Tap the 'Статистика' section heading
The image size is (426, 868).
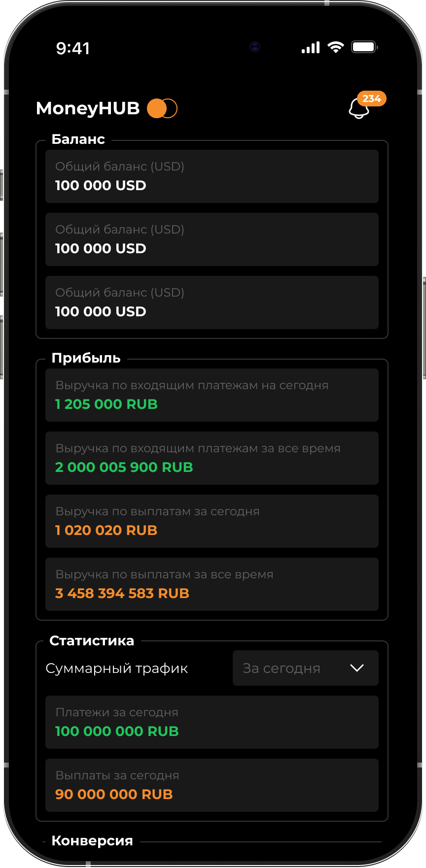[x=92, y=640]
